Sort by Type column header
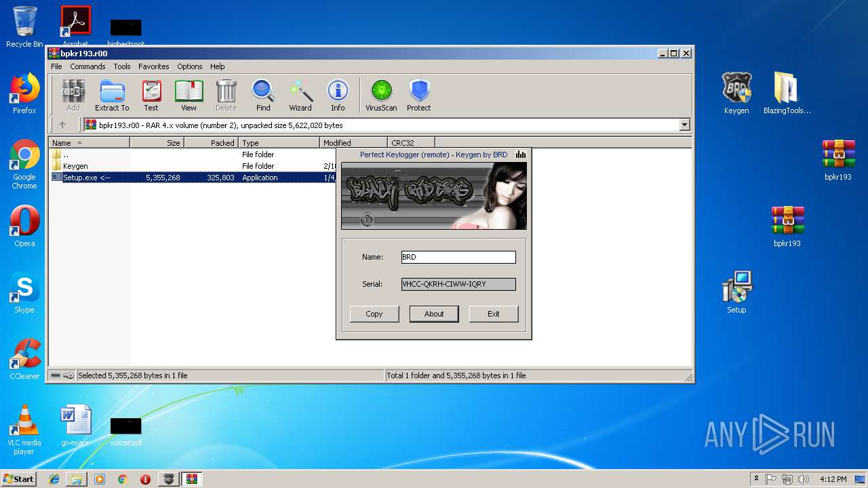The height and width of the screenshot is (488, 868). click(x=279, y=142)
